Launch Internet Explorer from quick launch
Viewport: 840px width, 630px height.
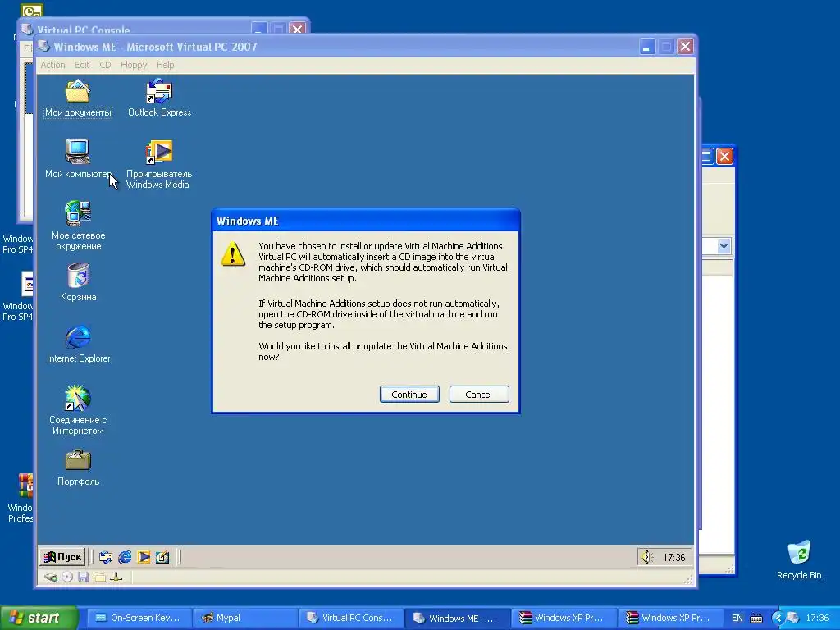point(125,557)
